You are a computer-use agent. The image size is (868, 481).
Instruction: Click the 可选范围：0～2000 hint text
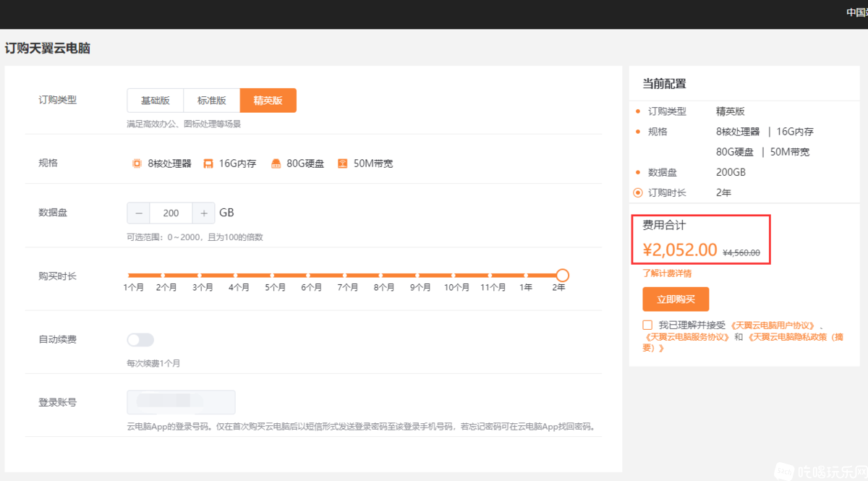(x=195, y=237)
